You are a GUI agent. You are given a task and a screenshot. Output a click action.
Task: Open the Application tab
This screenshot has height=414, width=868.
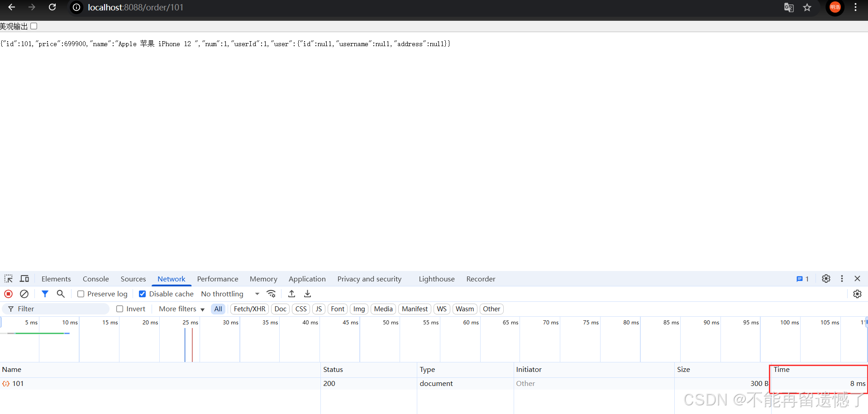coord(307,279)
